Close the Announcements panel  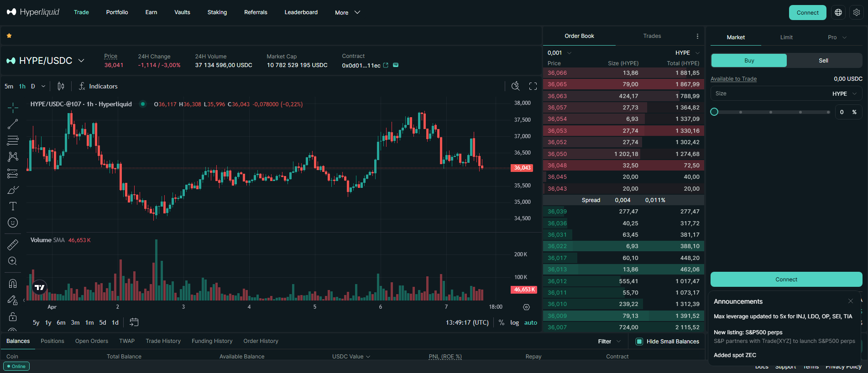click(851, 301)
